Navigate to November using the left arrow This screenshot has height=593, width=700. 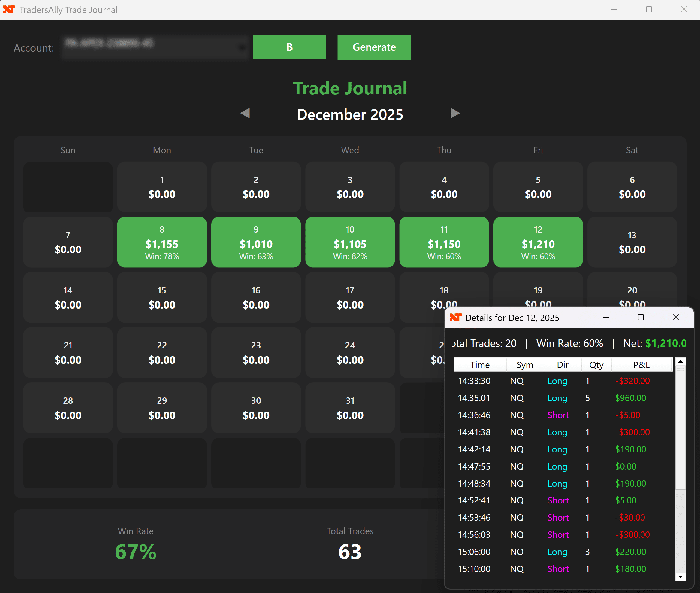(x=245, y=114)
